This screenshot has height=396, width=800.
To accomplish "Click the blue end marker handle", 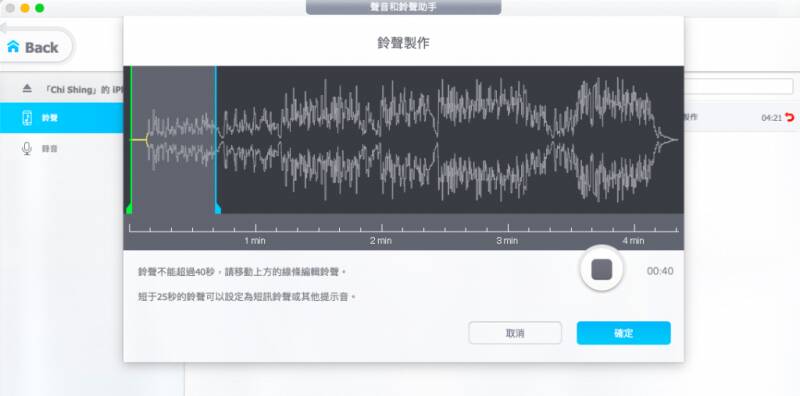I will [x=218, y=209].
